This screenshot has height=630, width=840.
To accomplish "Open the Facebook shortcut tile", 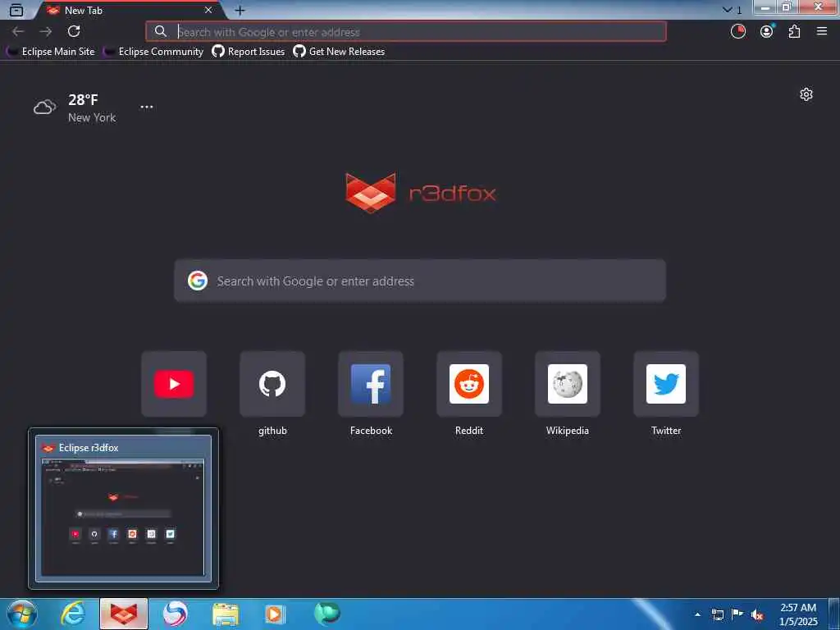I will 371,384.
